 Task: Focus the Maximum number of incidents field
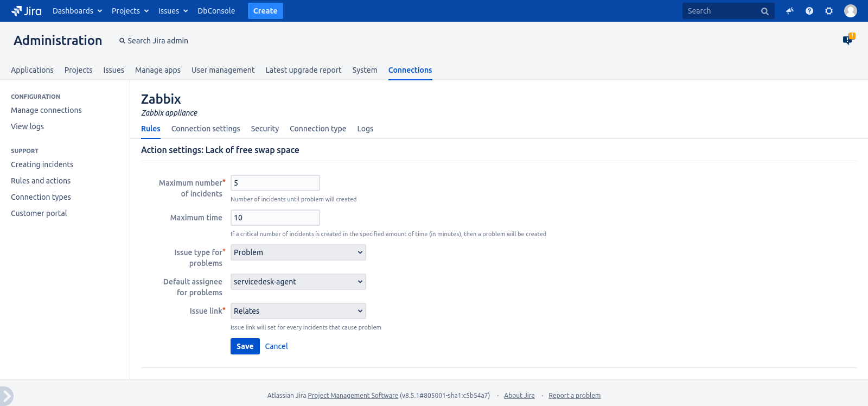275,183
